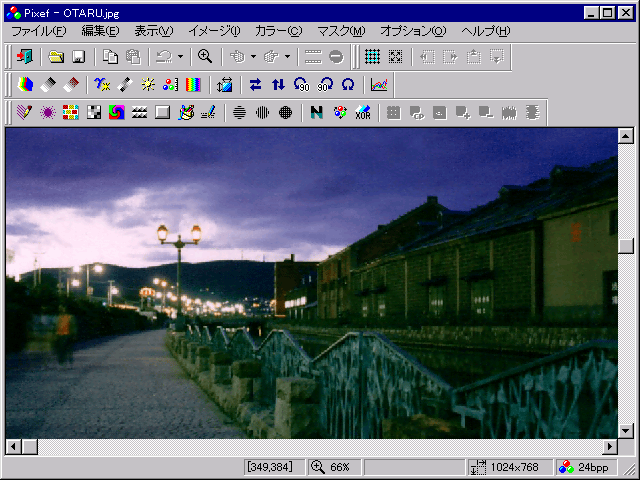Expand the left-pointing hand dropdown arrow
Image resolution: width=640 pixels, height=480 pixels.
tap(253, 56)
